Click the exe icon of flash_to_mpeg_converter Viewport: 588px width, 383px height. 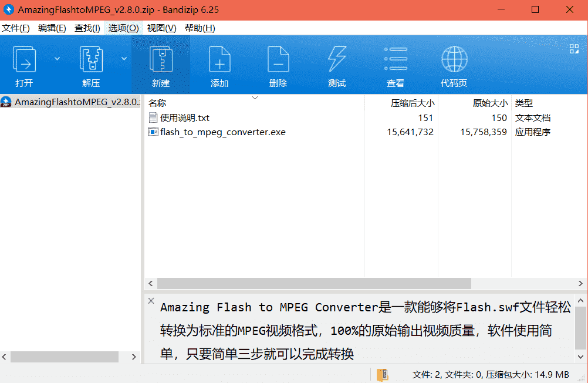153,132
